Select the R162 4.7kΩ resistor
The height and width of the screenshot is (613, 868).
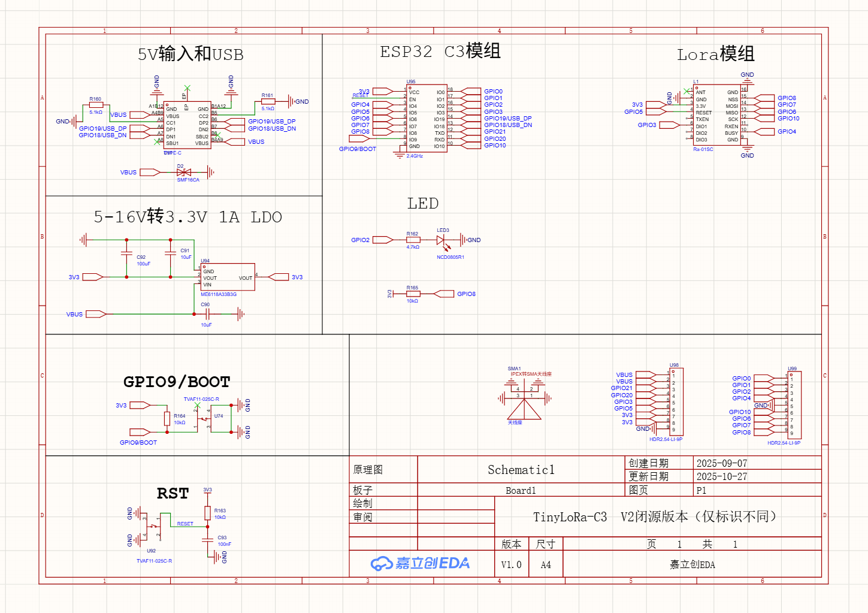click(x=413, y=240)
